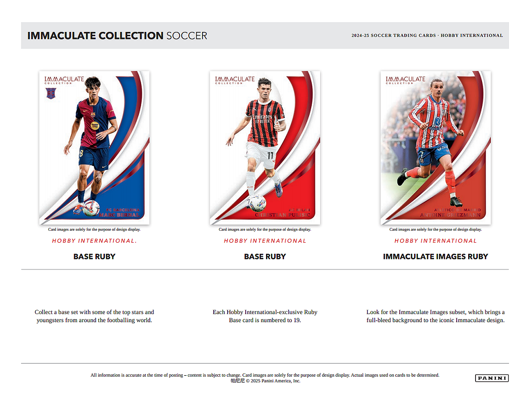
Task: Click the 'numbered to 19' description text
Action: click(265, 316)
